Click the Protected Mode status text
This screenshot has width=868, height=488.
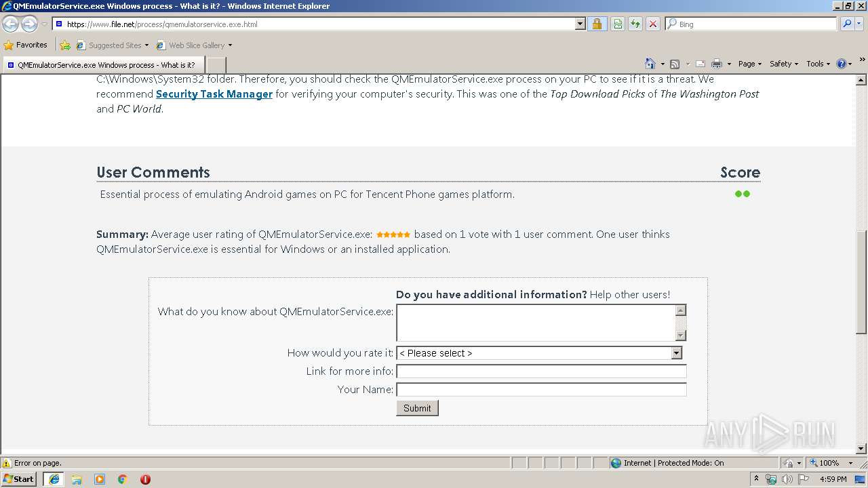click(673, 463)
